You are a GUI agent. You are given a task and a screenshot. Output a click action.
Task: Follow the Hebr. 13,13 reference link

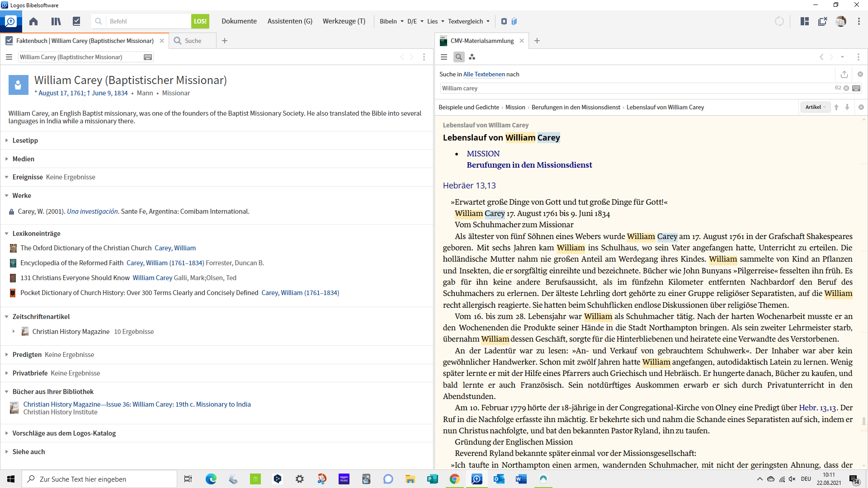pos(817,408)
